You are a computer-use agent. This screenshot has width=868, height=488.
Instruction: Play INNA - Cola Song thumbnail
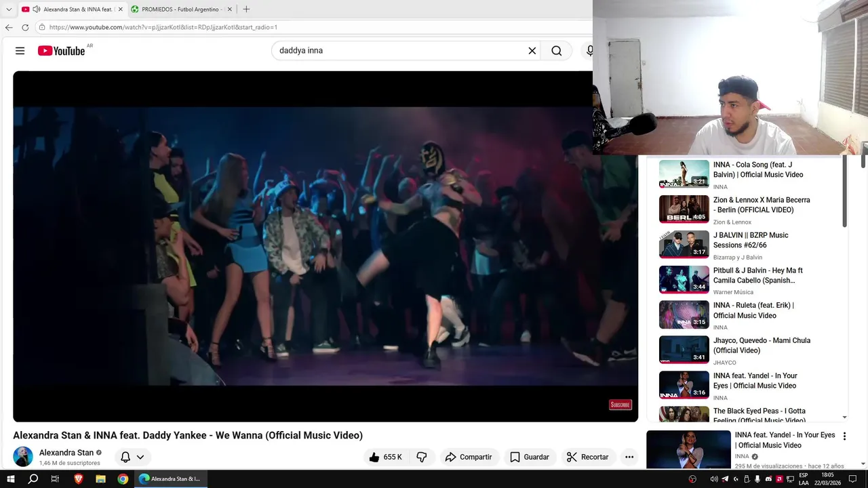(x=684, y=174)
